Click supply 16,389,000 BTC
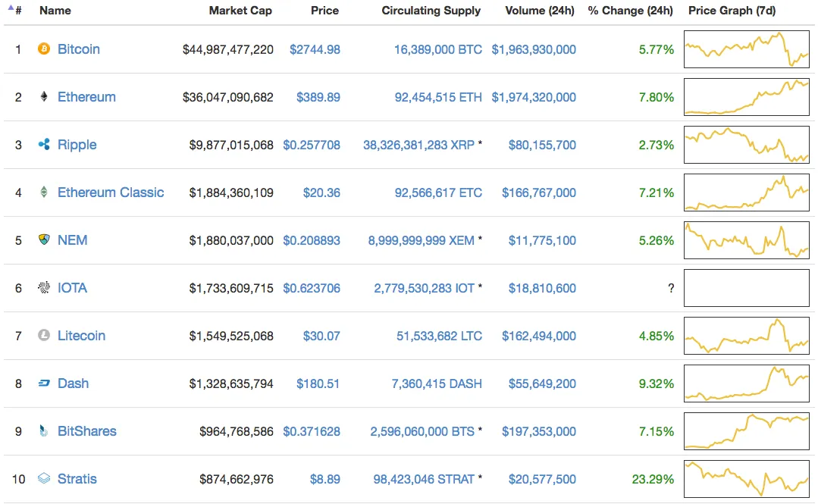 (x=437, y=49)
